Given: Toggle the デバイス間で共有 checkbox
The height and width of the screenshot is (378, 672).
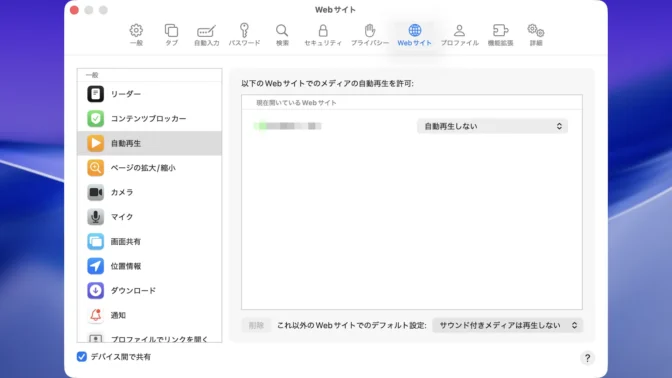Looking at the screenshot, I should click(82, 357).
